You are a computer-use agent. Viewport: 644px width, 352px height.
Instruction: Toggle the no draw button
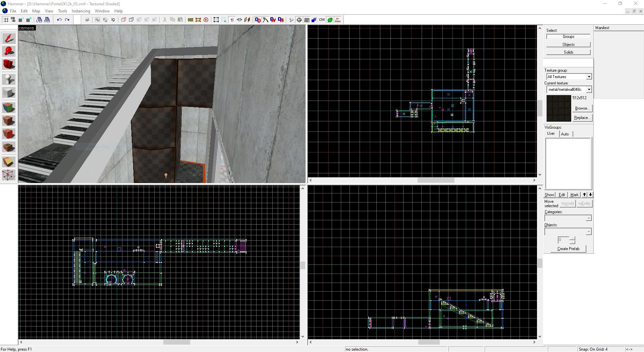338,20
